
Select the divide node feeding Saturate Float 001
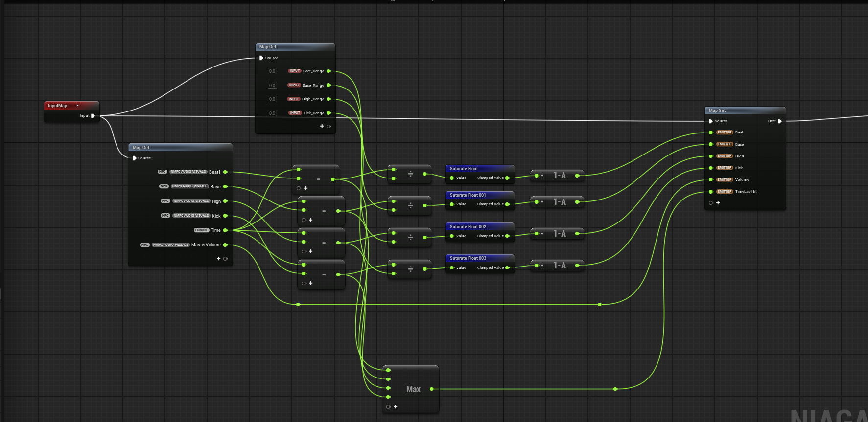[x=410, y=206]
